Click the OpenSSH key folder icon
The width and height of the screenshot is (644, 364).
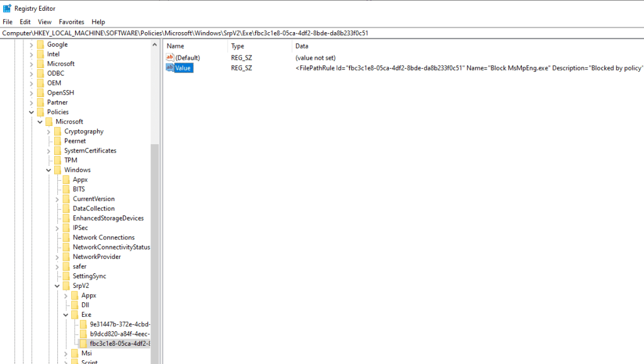[40, 93]
